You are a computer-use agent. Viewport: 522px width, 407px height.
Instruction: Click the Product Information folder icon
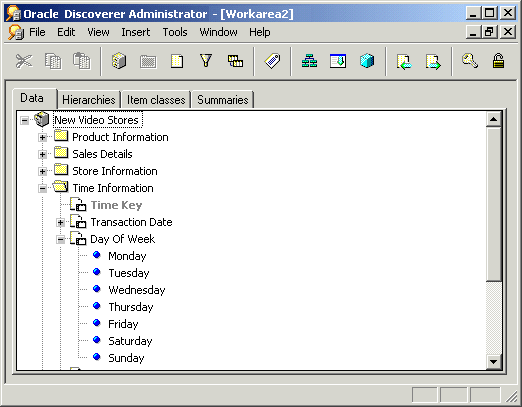point(61,136)
